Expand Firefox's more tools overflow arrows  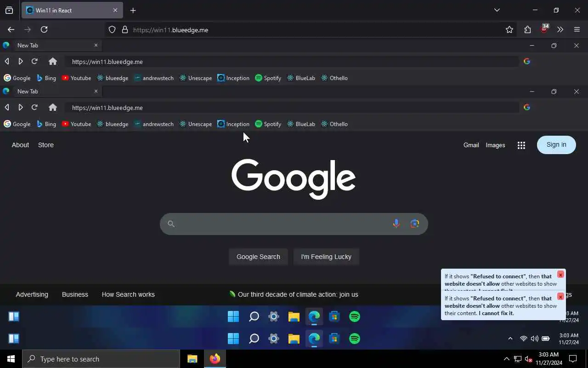pyautogui.click(x=560, y=29)
